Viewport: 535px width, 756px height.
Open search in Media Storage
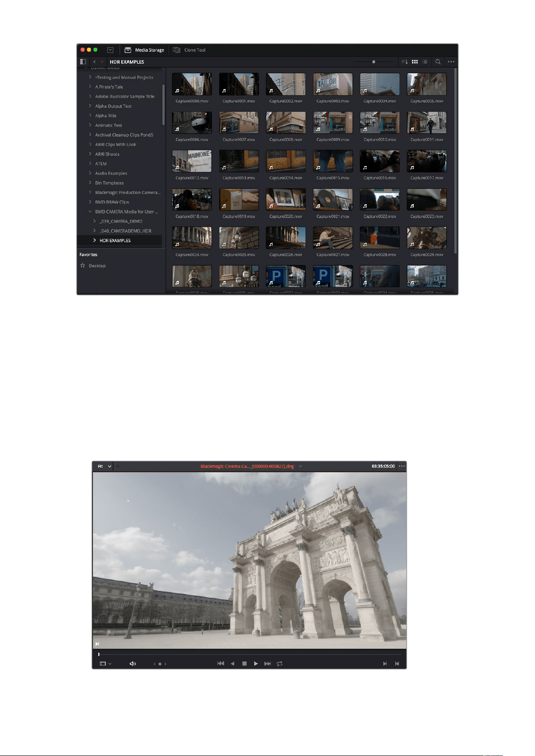[438, 61]
